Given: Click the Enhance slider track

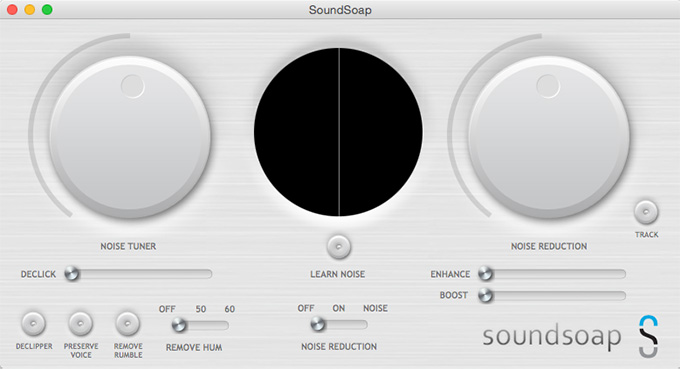Looking at the screenshot, I should 552,274.
